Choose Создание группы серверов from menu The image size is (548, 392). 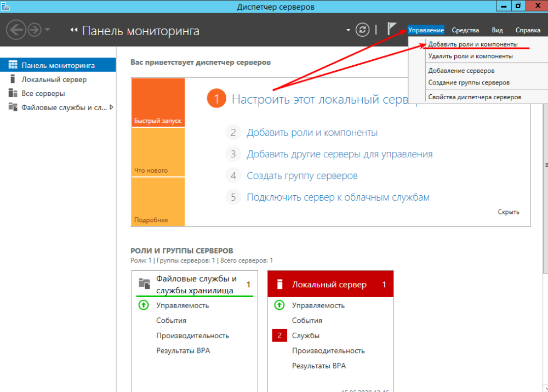coord(469,83)
